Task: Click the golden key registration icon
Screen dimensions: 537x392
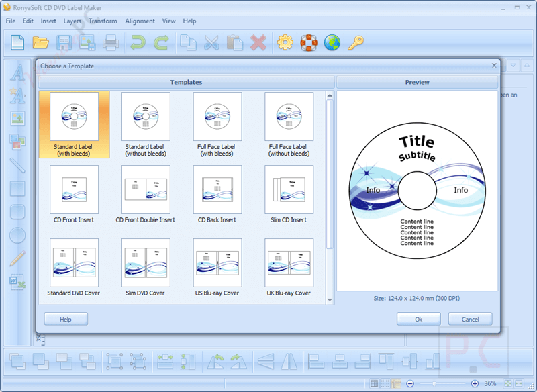Action: click(356, 43)
